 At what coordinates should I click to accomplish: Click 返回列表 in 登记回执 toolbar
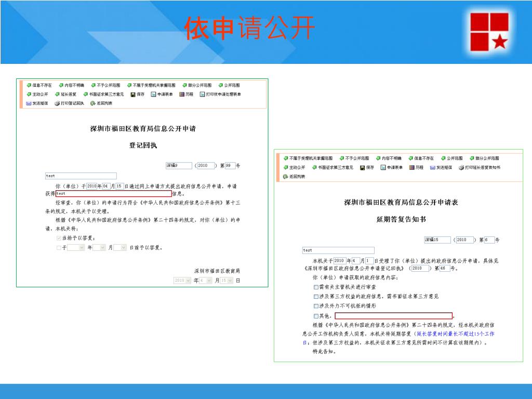(x=101, y=103)
